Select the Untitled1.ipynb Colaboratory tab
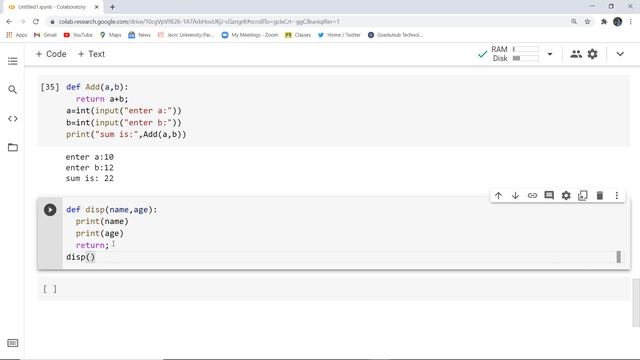The height and width of the screenshot is (360, 640). [51, 7]
